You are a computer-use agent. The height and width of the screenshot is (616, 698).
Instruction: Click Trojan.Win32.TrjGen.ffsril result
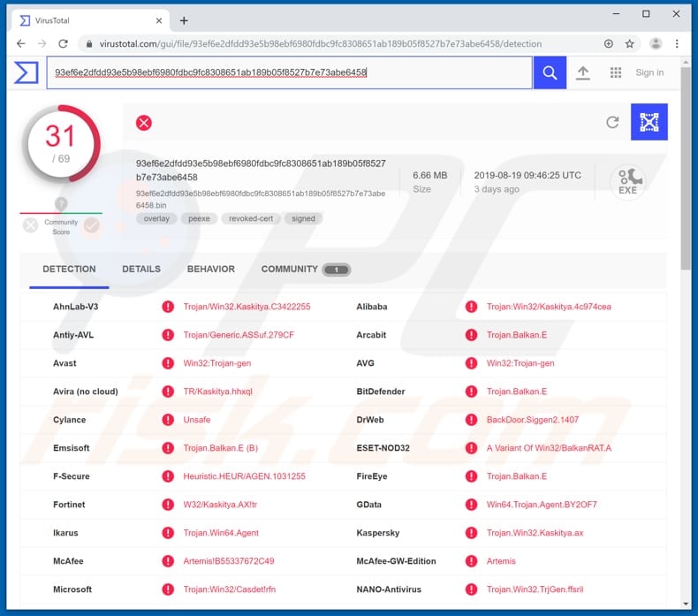point(535,589)
